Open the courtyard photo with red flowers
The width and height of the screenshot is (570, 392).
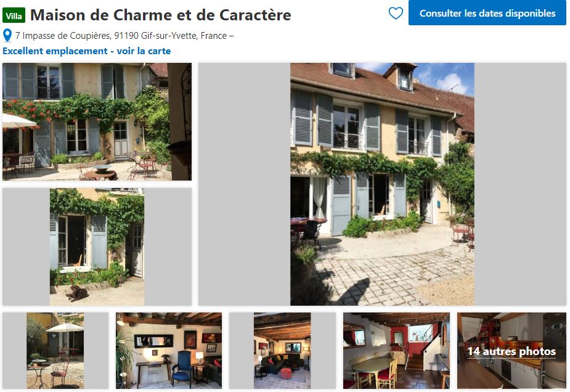(x=97, y=121)
